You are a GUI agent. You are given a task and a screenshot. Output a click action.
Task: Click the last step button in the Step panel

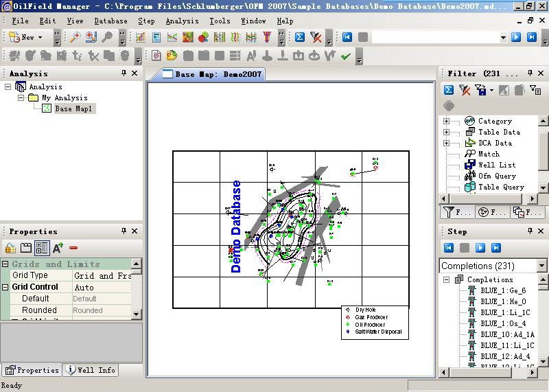pyautogui.click(x=496, y=248)
